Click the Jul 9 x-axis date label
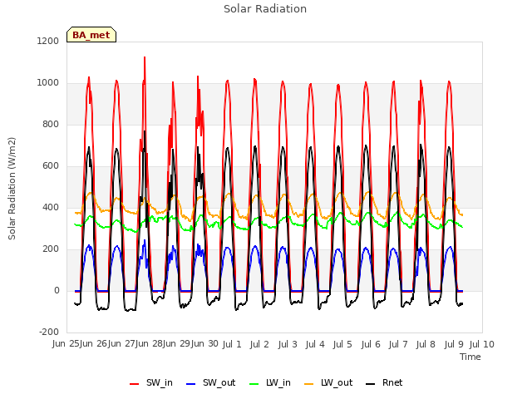This screenshot has height=399, width=532. pyautogui.click(x=454, y=345)
